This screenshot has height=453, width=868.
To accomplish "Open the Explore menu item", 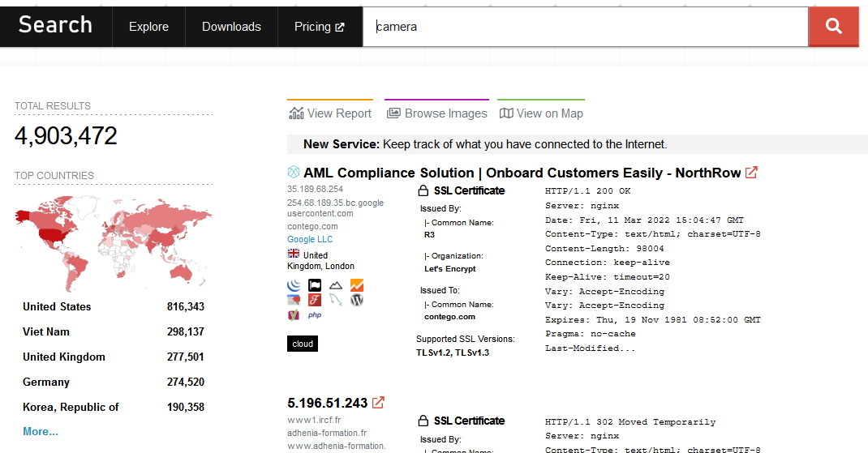I will [x=148, y=27].
